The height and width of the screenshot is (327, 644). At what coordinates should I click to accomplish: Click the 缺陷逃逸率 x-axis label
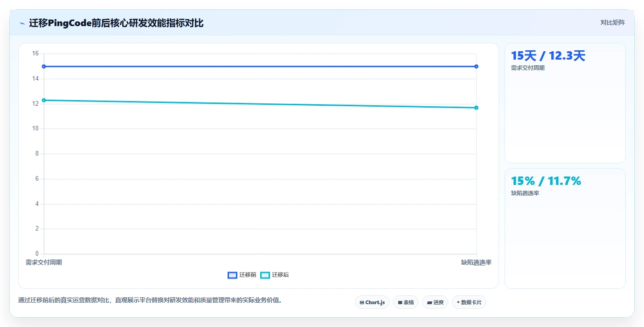476,262
